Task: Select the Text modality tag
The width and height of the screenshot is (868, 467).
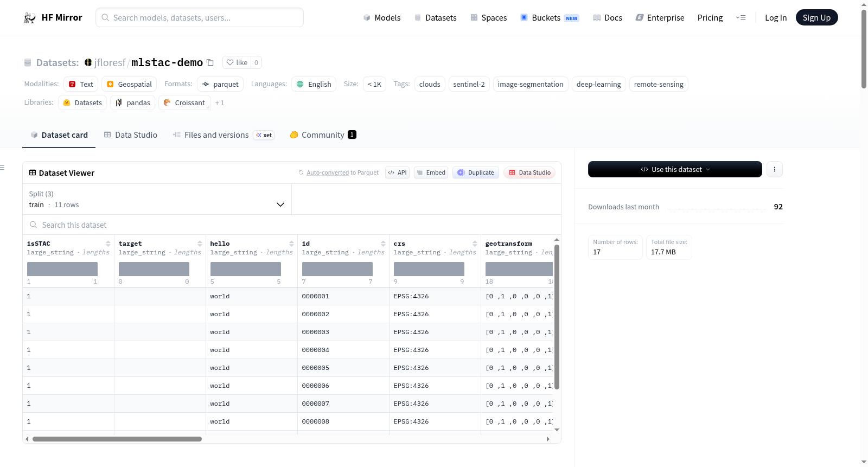Action: pyautogui.click(x=81, y=84)
